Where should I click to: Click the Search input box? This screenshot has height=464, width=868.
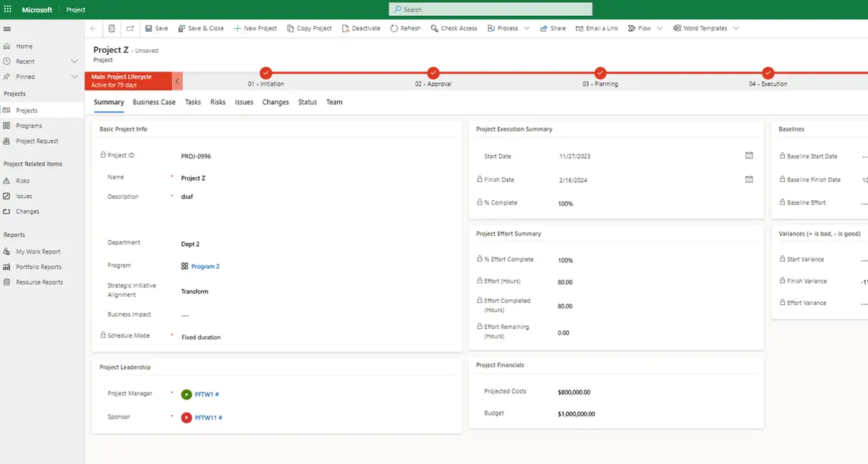click(490, 9)
